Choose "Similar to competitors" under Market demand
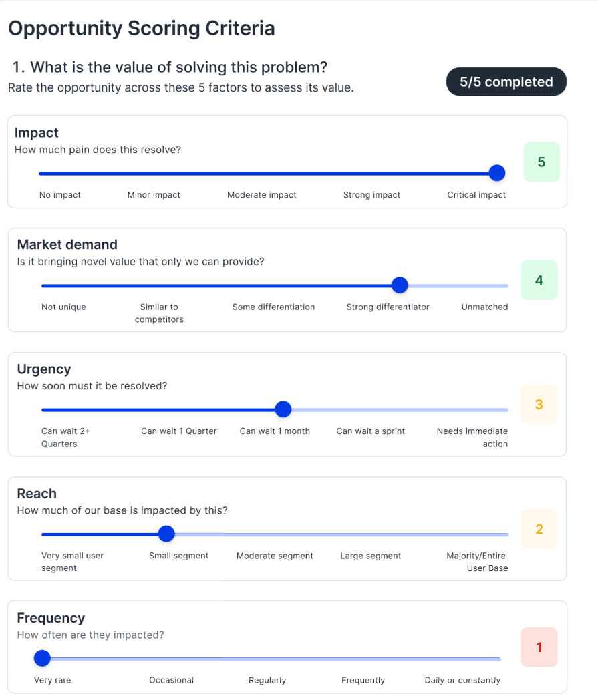This screenshot has height=700, width=598. [x=159, y=313]
